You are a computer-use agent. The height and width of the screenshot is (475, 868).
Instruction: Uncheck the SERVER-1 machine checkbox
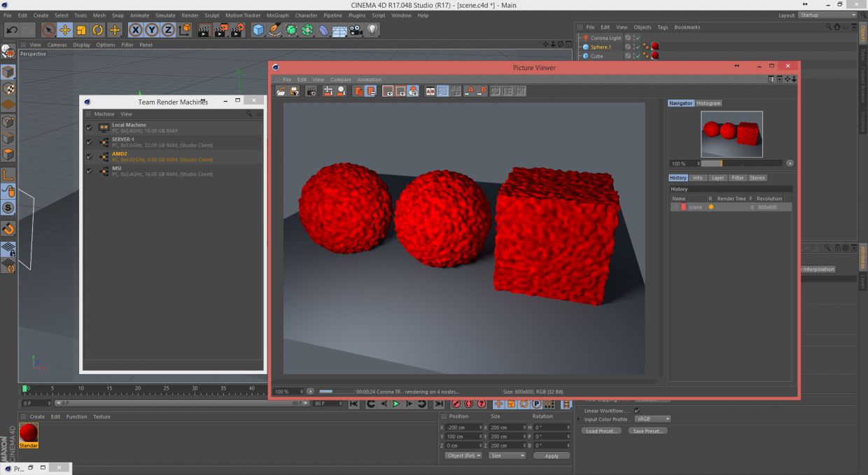pos(89,142)
